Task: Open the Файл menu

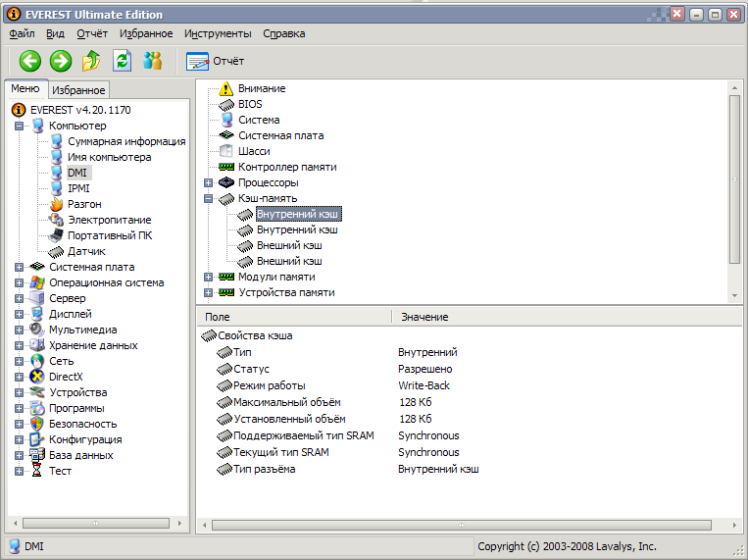Action: (22, 33)
